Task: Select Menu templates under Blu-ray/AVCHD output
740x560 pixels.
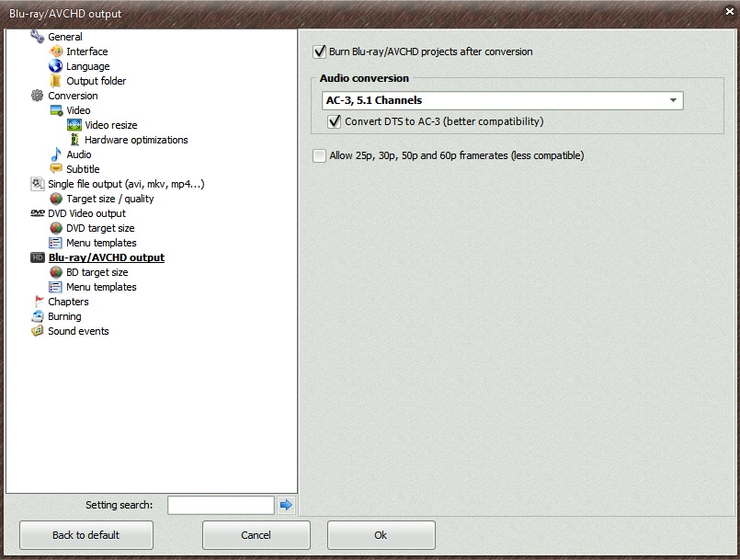Action: coord(101,287)
